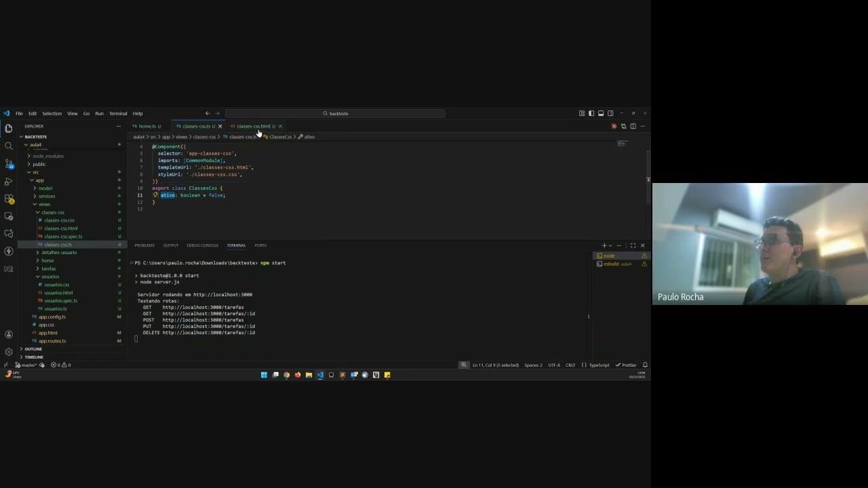
Task: Open the Terminal menu
Action: pyautogui.click(x=118, y=113)
